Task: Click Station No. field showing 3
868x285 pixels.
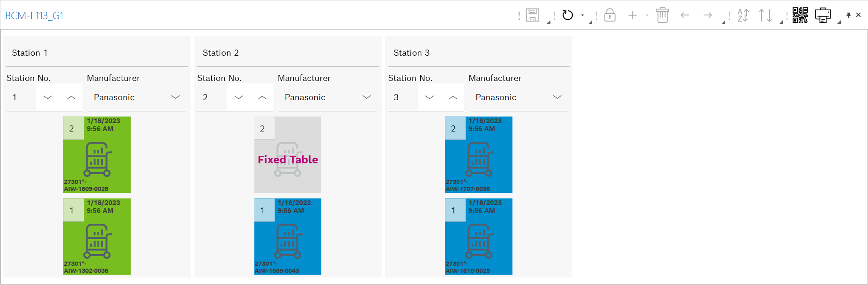Action: (x=403, y=97)
